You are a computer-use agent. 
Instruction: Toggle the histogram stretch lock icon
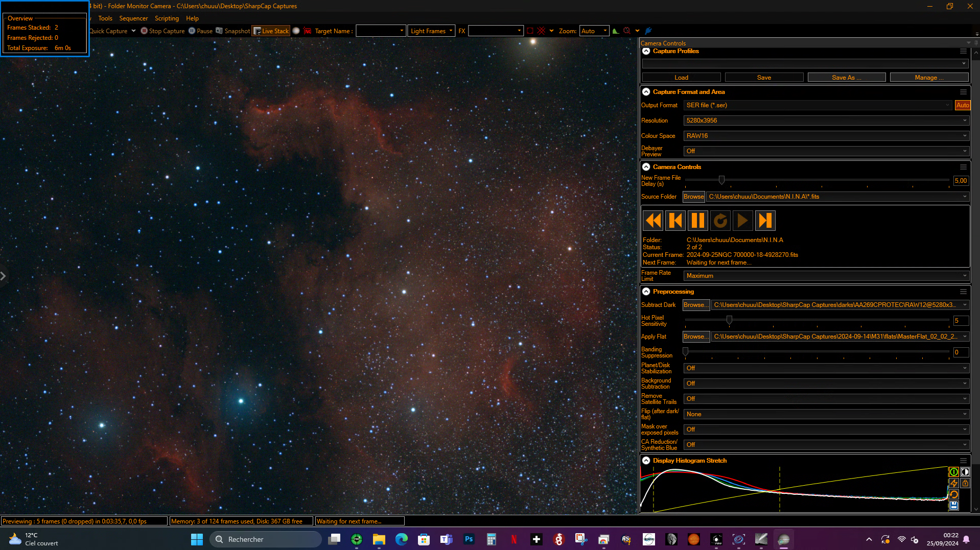tap(965, 483)
